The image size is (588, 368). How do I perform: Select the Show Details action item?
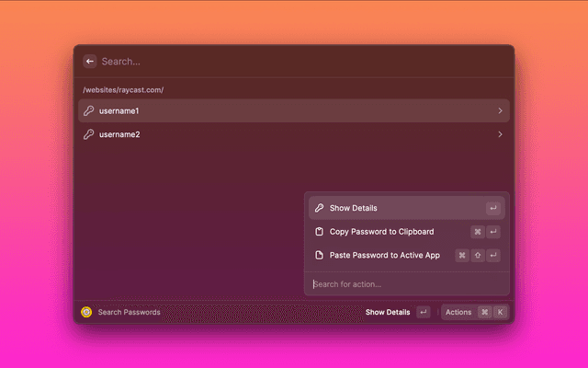386,208
